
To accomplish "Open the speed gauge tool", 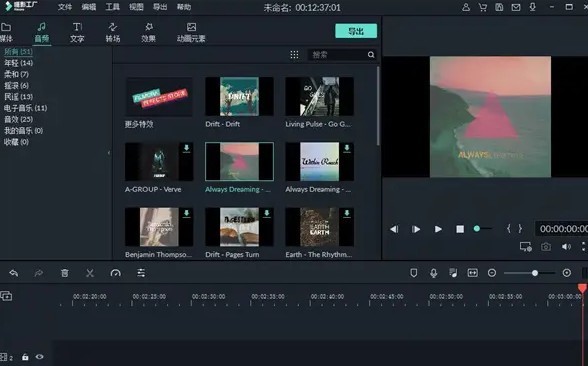I will [x=116, y=273].
